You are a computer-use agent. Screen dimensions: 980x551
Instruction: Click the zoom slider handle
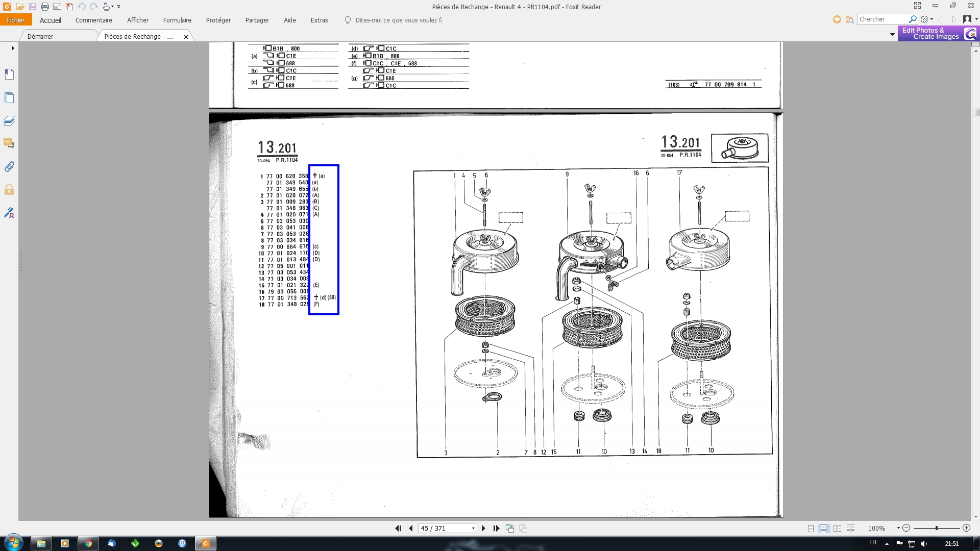[x=936, y=528]
